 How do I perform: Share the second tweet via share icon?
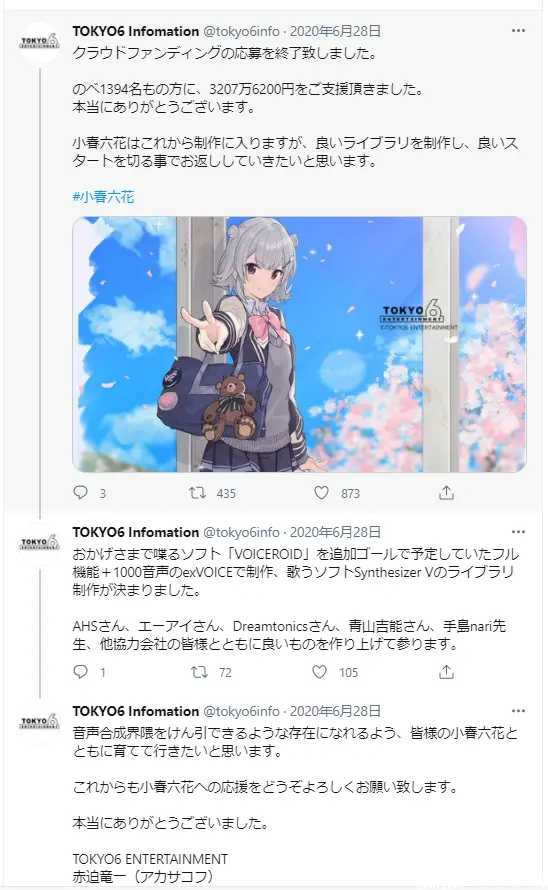446,672
